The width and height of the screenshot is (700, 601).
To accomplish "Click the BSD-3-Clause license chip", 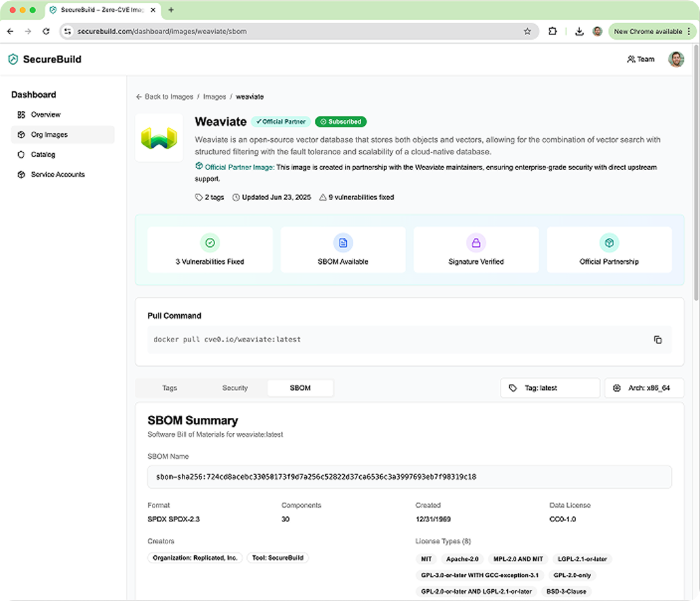I will coord(566,591).
